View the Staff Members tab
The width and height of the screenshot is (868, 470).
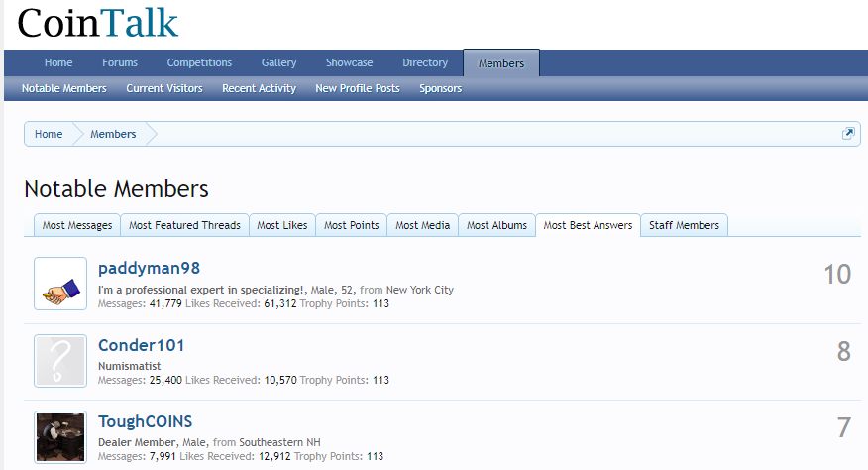(x=684, y=225)
